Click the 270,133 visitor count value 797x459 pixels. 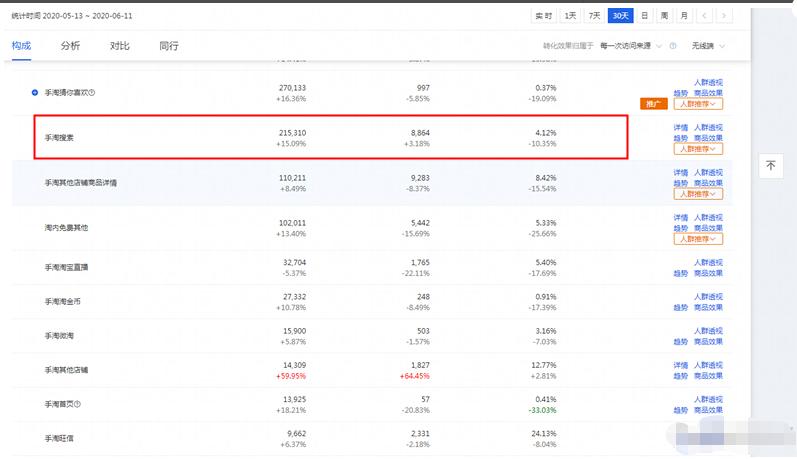tap(292, 88)
